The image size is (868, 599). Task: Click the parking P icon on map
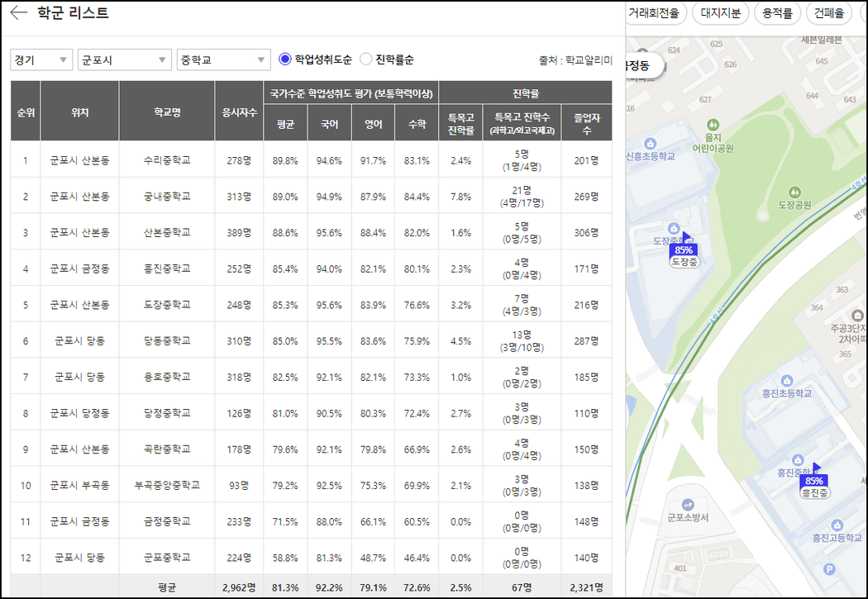click(x=828, y=568)
